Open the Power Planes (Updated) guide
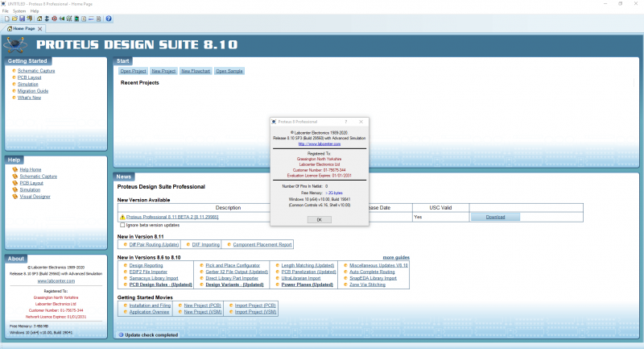The width and height of the screenshot is (644, 349). coord(308,285)
